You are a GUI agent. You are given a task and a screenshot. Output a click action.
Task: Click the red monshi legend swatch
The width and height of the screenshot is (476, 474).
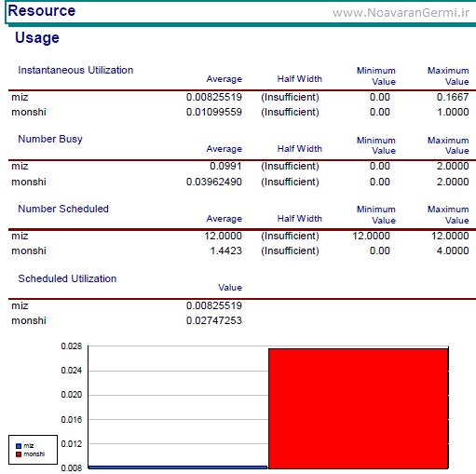pos(19,454)
